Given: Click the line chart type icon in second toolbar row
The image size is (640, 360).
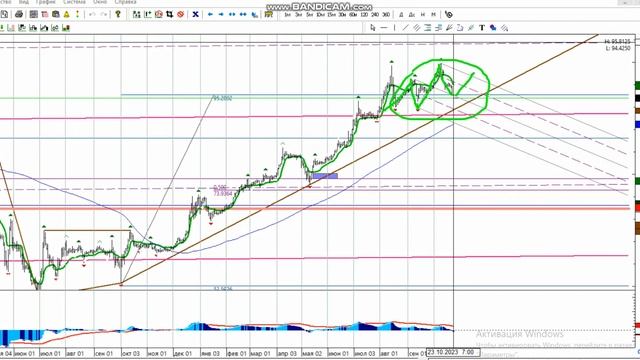Looking at the screenshot, I should [44, 28].
